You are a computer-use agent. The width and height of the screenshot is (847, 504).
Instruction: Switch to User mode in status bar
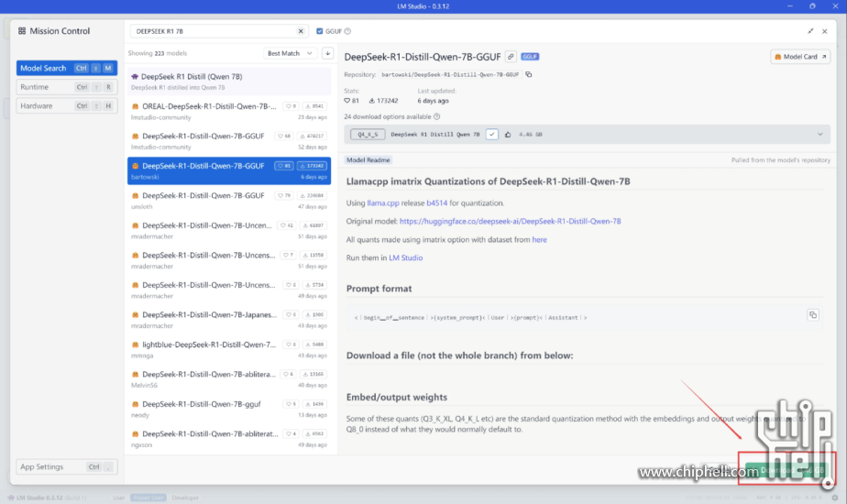point(118,498)
